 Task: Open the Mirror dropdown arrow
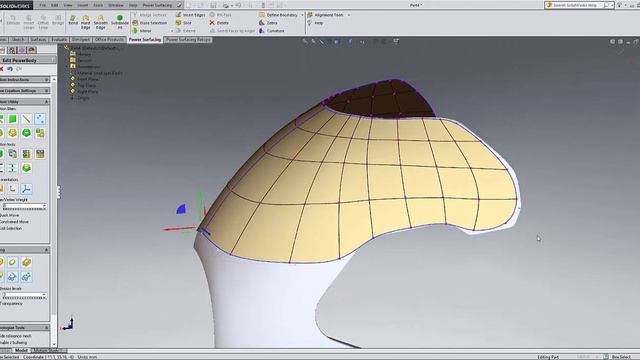click(x=171, y=31)
